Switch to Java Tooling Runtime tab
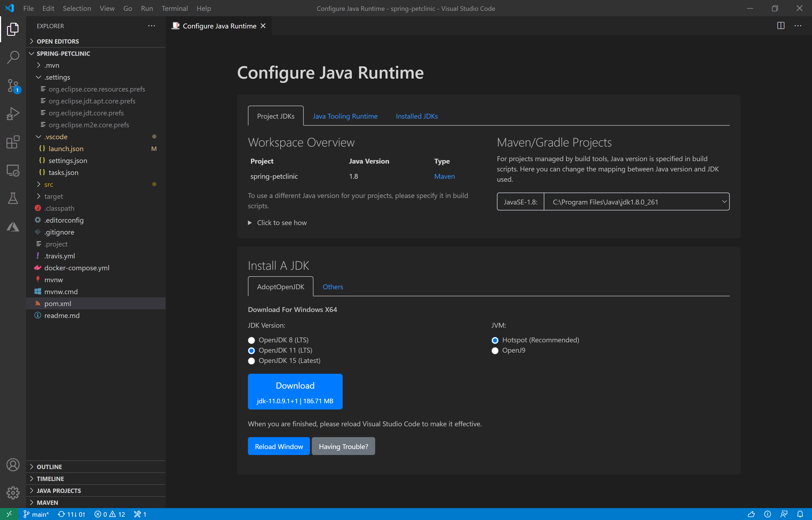This screenshot has width=812, height=520. [345, 115]
